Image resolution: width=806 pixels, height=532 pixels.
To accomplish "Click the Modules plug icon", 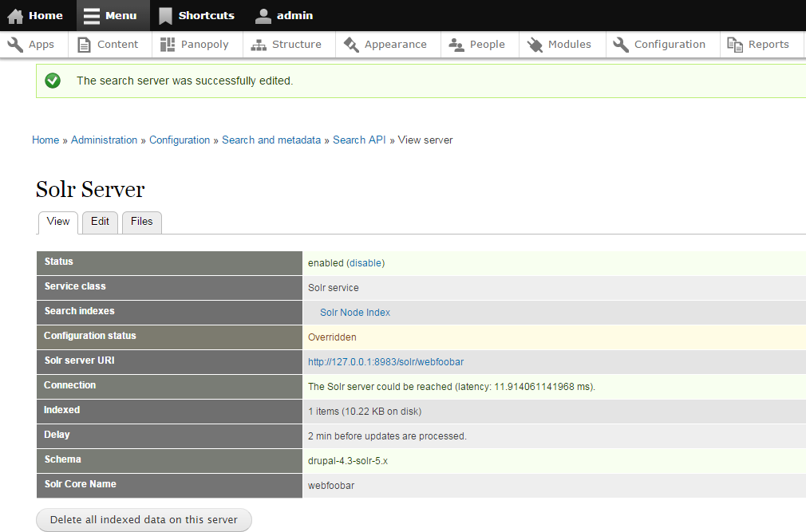I will 535,45.
